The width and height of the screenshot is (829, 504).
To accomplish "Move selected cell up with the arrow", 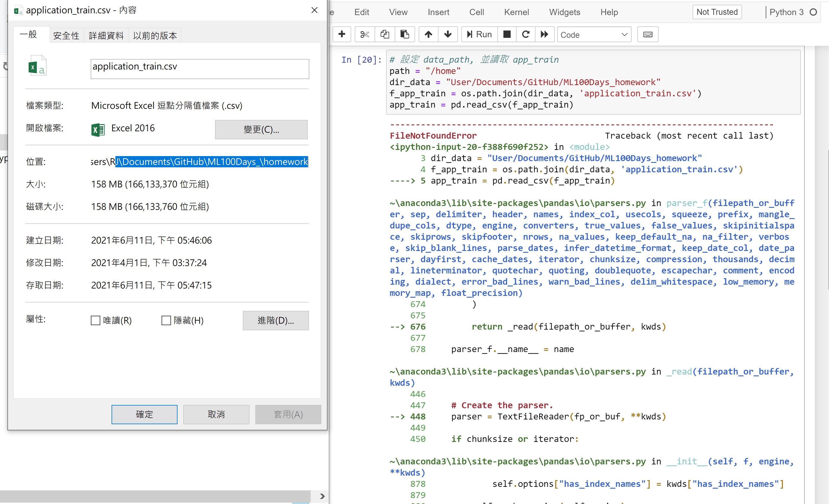I will (428, 34).
